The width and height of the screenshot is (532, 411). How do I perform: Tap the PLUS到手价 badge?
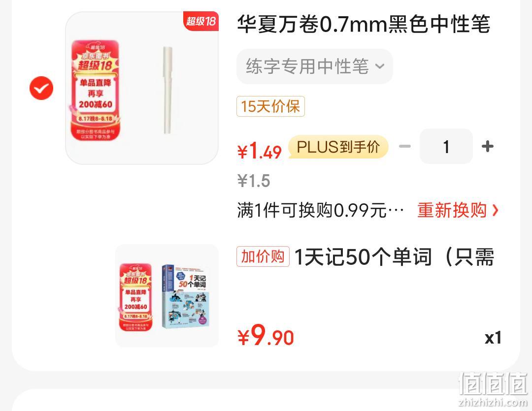338,147
